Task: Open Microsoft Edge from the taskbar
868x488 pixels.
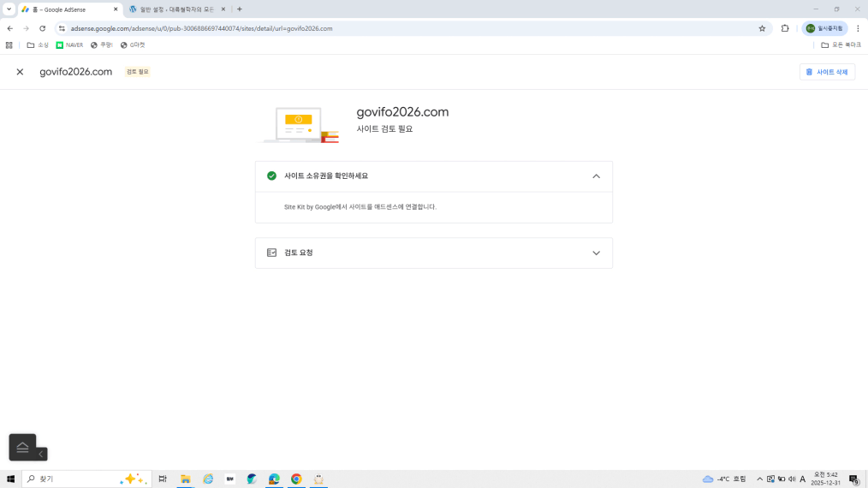Action: (x=274, y=479)
